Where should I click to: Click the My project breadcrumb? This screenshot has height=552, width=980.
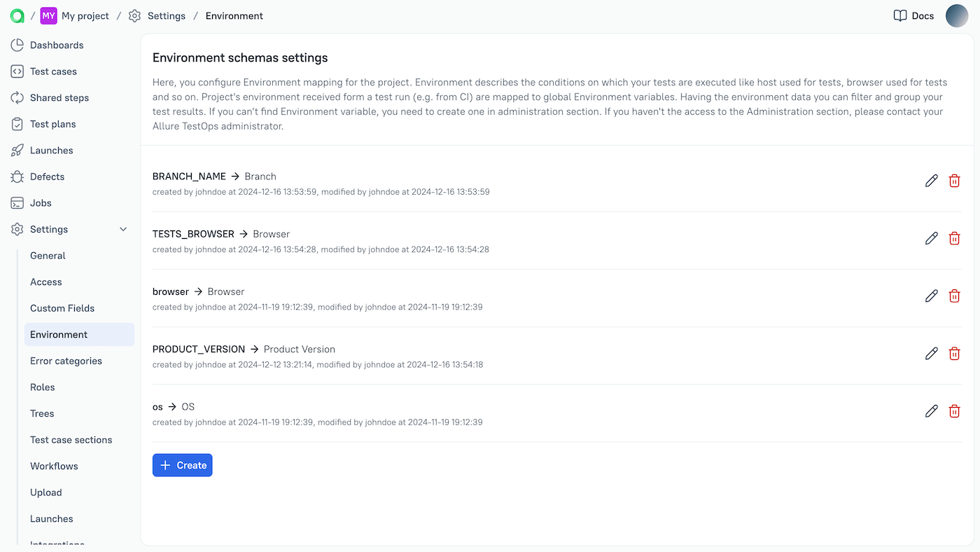[85, 15]
